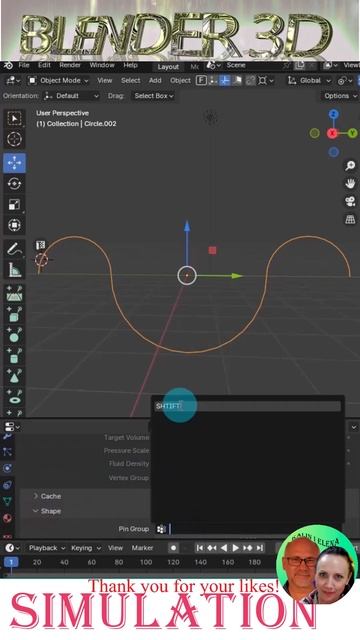This screenshot has width=360, height=640.
Task: Select the Measure tool
Action: coord(14,269)
